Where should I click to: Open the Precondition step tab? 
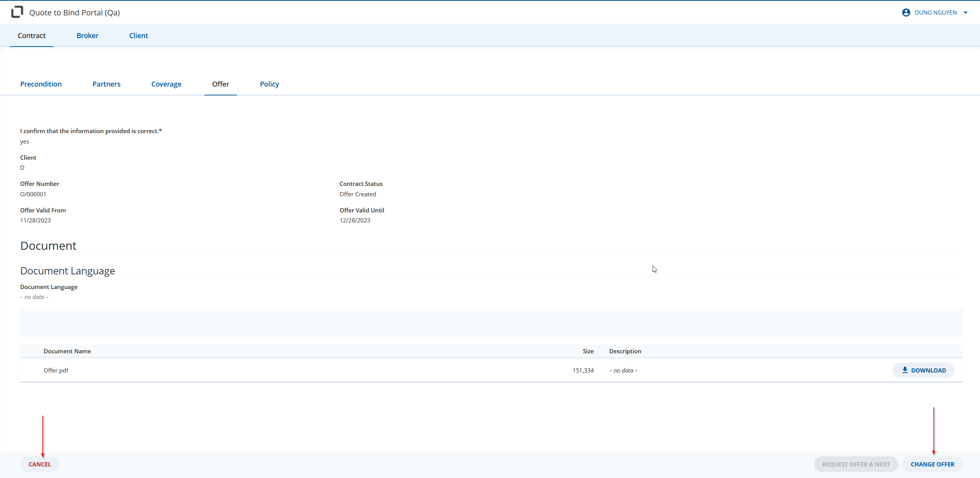[41, 84]
